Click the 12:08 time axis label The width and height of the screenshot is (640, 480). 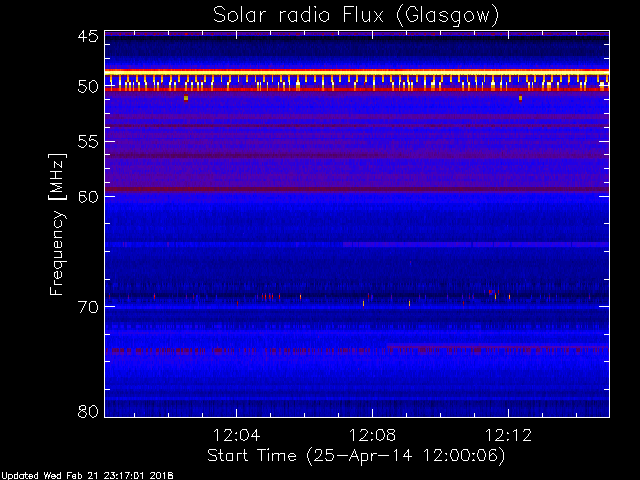pyautogui.click(x=372, y=435)
